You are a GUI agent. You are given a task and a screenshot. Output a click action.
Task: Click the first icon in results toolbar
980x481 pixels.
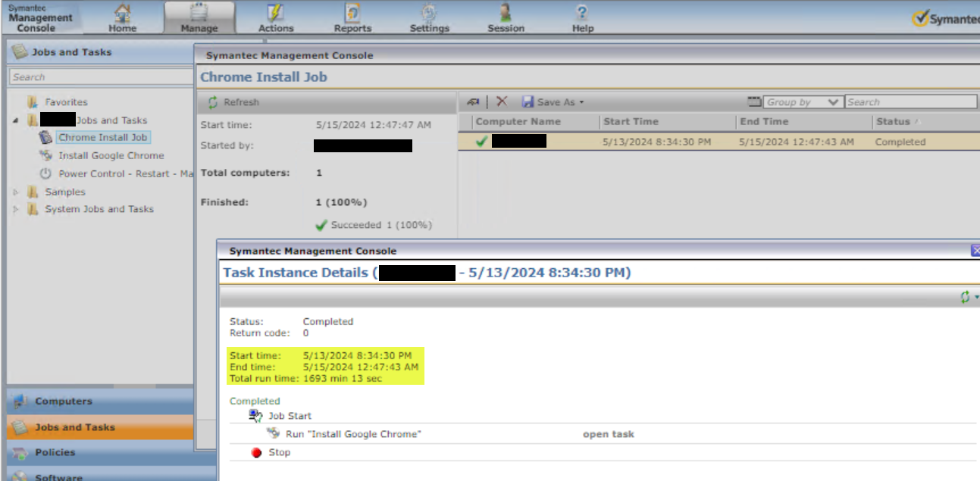[x=474, y=102]
